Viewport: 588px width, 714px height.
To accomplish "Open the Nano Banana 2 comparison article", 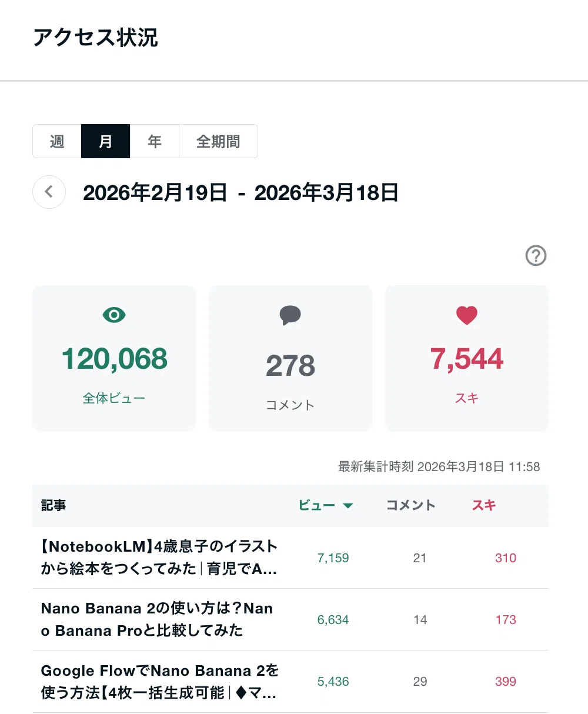I will 157,619.
